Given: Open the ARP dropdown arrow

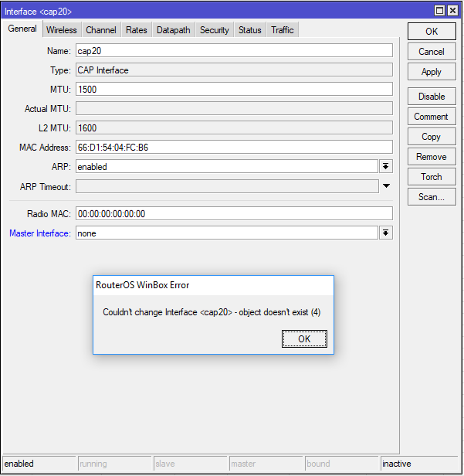Looking at the screenshot, I should click(386, 166).
